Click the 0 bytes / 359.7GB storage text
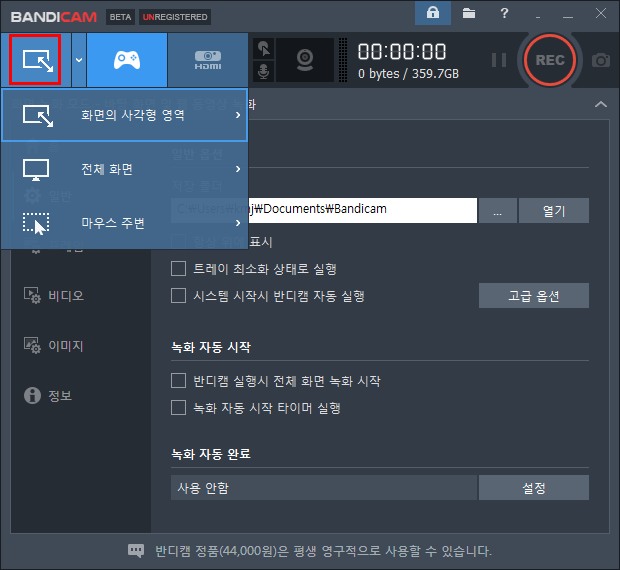 pos(408,74)
